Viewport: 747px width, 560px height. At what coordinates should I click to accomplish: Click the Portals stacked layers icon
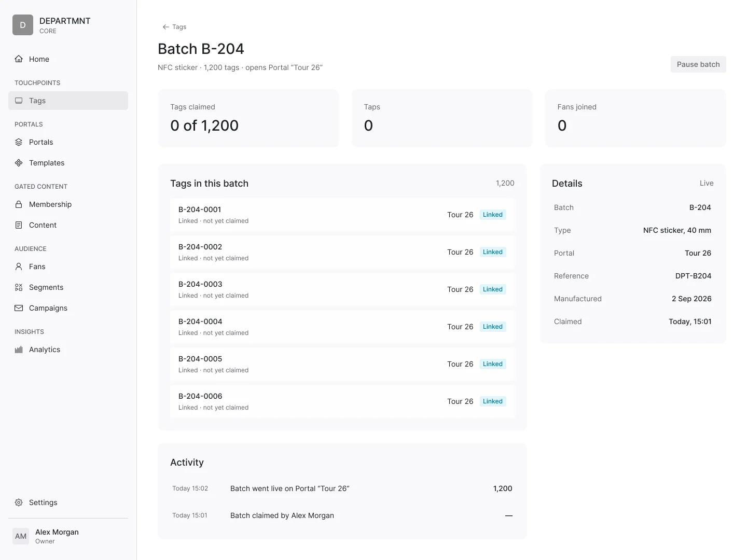pos(19,142)
